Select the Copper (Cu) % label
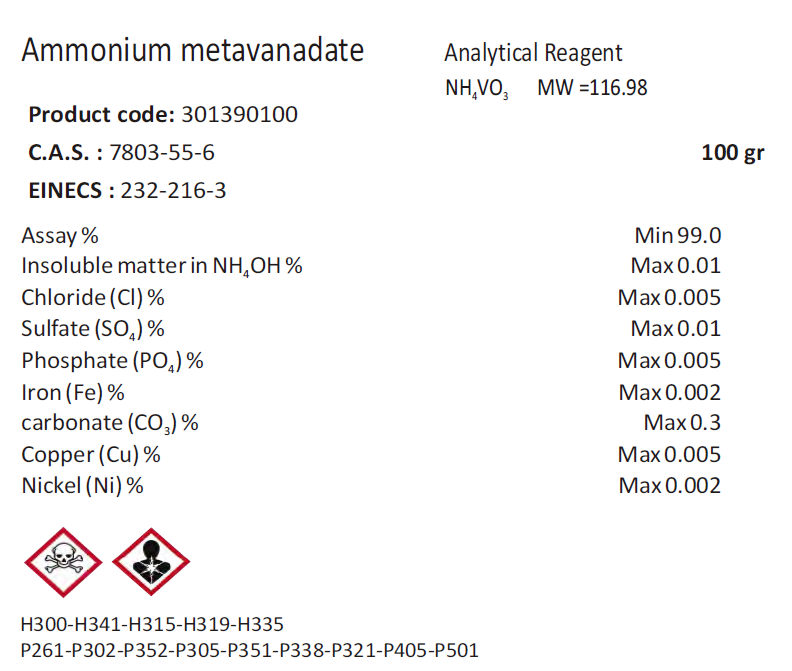This screenshot has width=792, height=671. 91,455
